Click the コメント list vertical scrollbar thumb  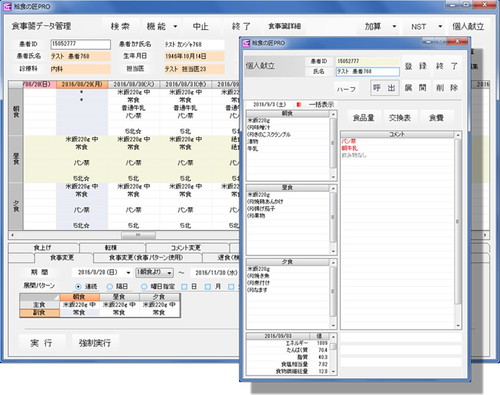coord(458,221)
